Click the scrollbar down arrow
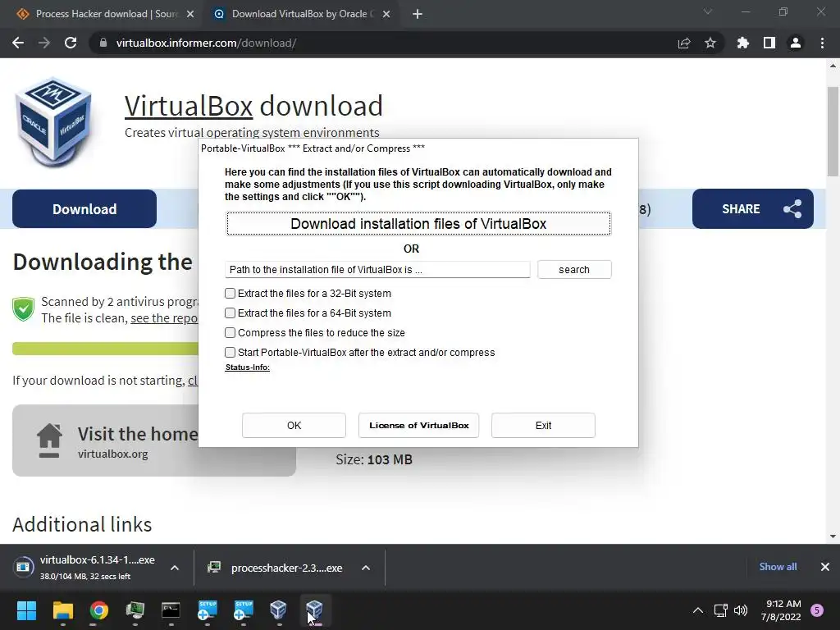This screenshot has width=840, height=630. pyautogui.click(x=833, y=536)
